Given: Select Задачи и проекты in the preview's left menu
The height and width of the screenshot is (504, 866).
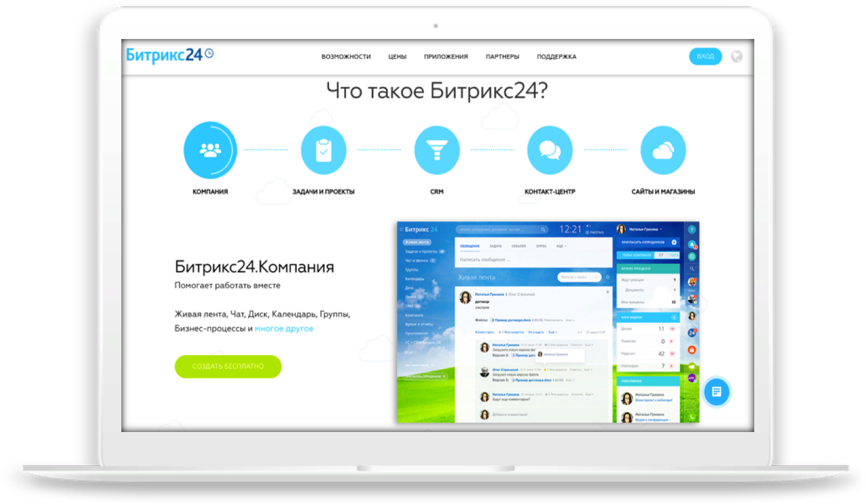Looking at the screenshot, I should (x=420, y=251).
